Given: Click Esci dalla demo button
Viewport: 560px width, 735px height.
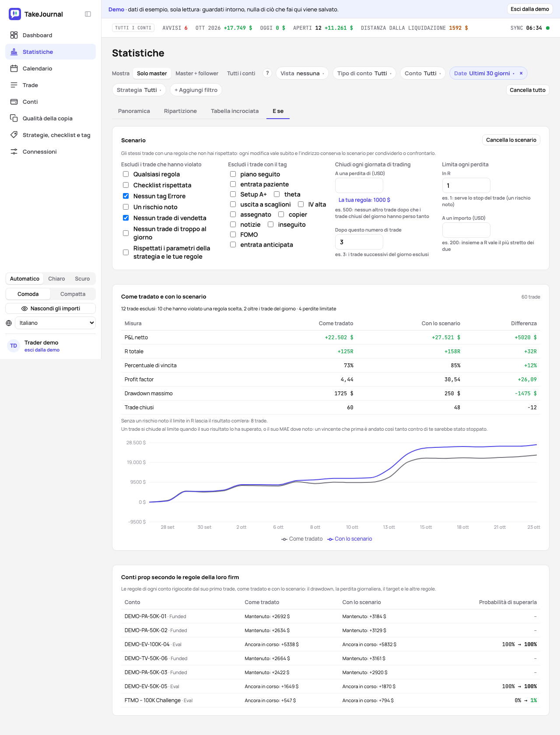Looking at the screenshot, I should (530, 9).
